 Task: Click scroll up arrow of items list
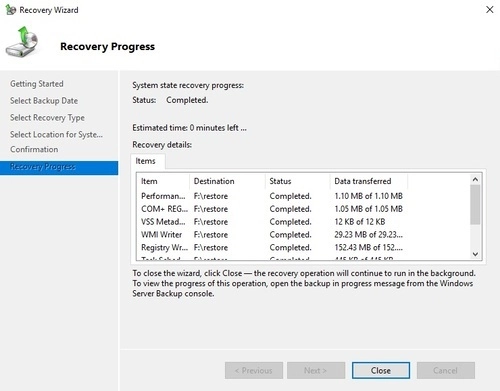(x=475, y=179)
